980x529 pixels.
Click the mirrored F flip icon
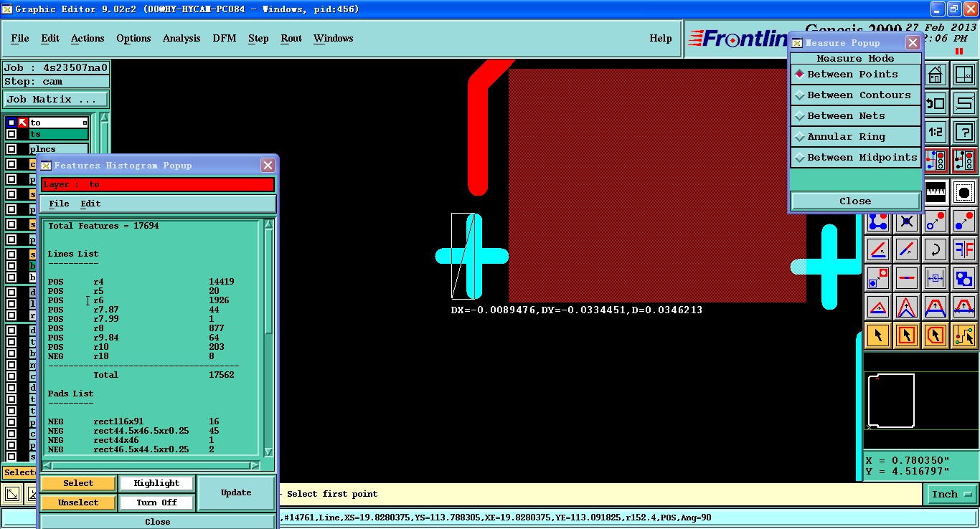click(x=964, y=249)
